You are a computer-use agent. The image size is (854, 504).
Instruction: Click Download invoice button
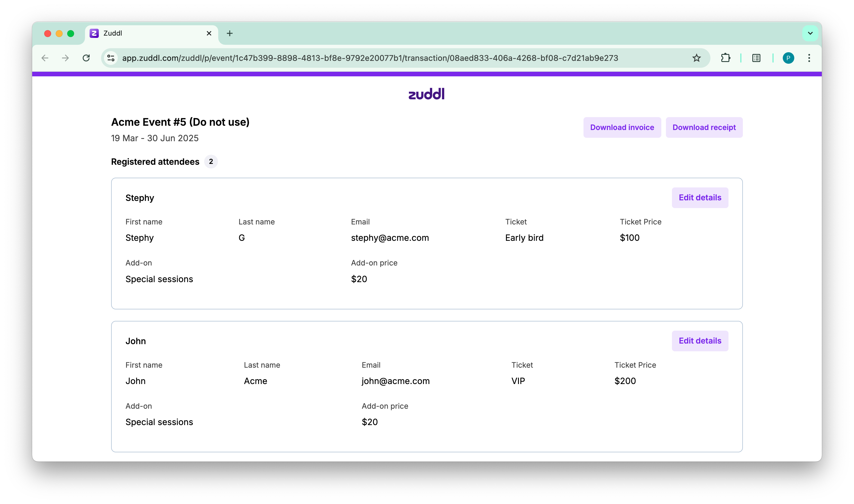pyautogui.click(x=622, y=127)
